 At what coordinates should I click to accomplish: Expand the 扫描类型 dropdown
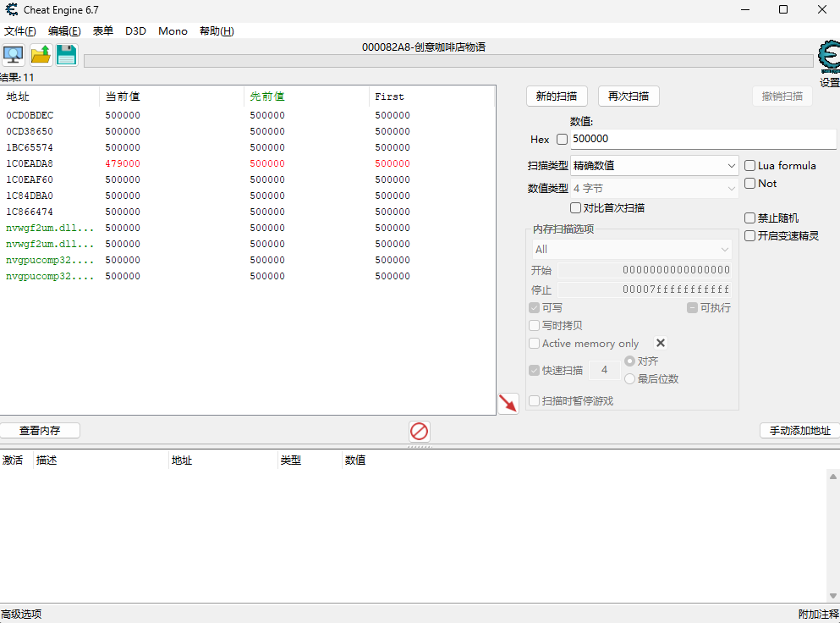click(x=655, y=166)
